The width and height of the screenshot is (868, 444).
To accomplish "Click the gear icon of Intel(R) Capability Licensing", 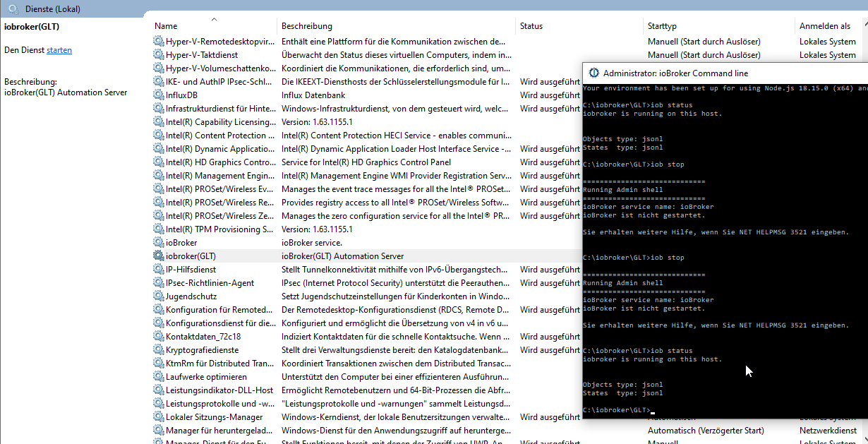I will 158,122.
